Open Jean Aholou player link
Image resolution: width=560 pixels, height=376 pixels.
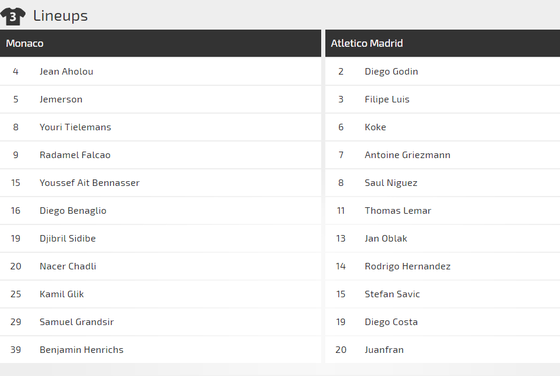(x=66, y=71)
